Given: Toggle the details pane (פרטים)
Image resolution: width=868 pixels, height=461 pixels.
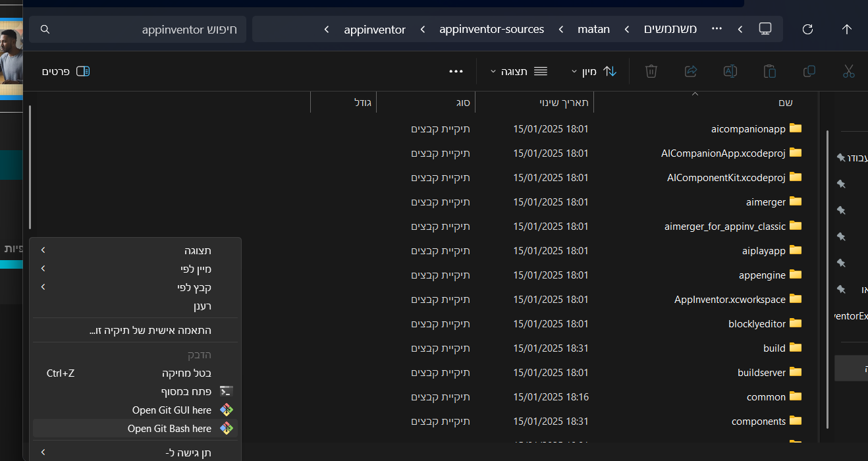Looking at the screenshot, I should (66, 71).
